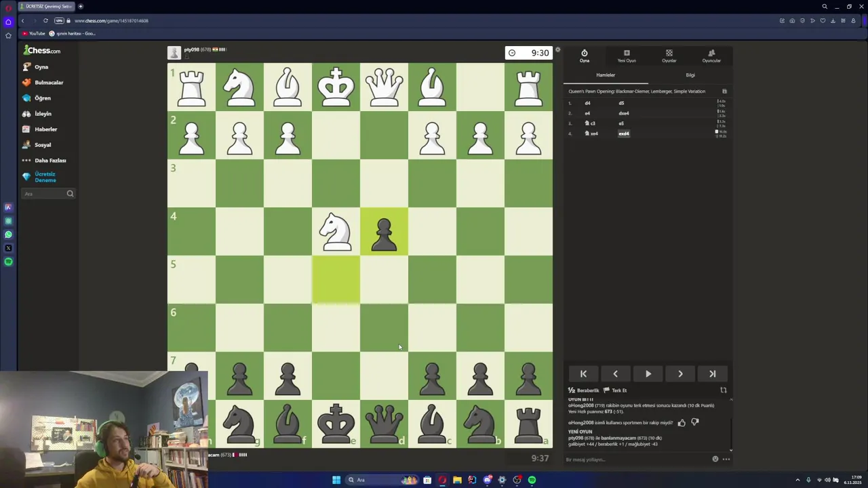This screenshot has width=868, height=488.
Task: Open a new browser tab
Action: click(80, 6)
